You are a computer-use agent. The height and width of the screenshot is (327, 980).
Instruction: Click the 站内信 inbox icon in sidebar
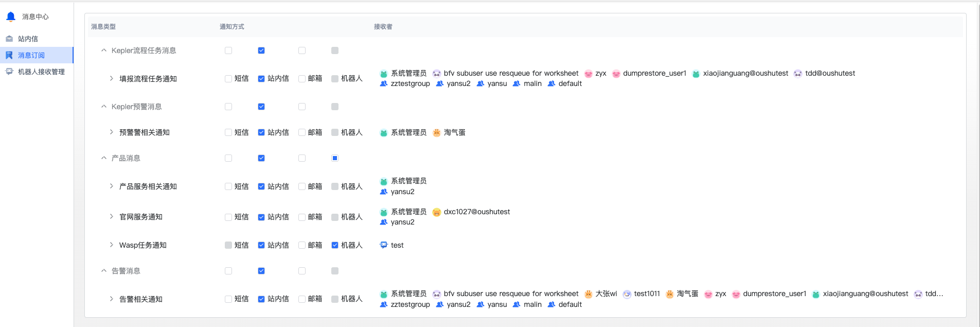click(x=9, y=39)
